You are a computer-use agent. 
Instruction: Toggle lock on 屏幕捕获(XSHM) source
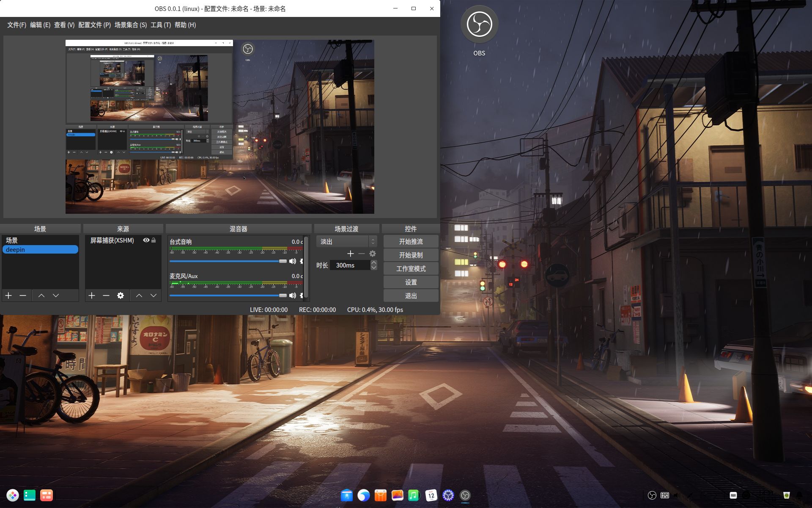pos(154,240)
